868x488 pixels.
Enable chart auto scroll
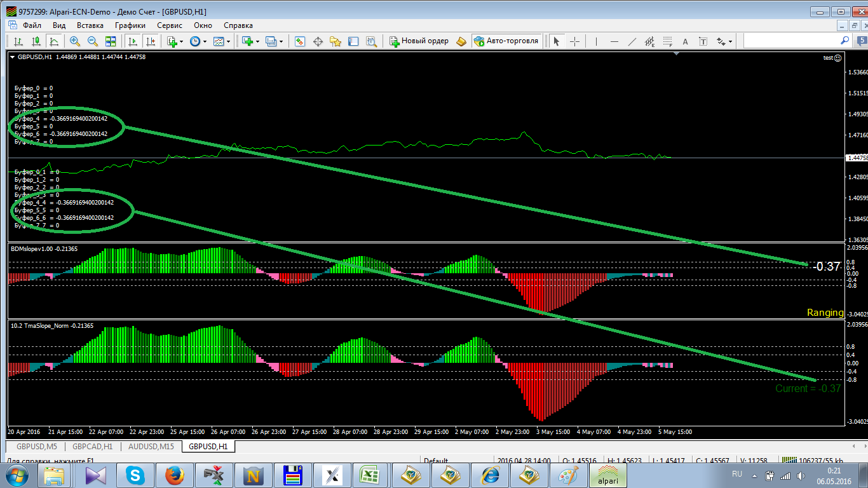(133, 41)
